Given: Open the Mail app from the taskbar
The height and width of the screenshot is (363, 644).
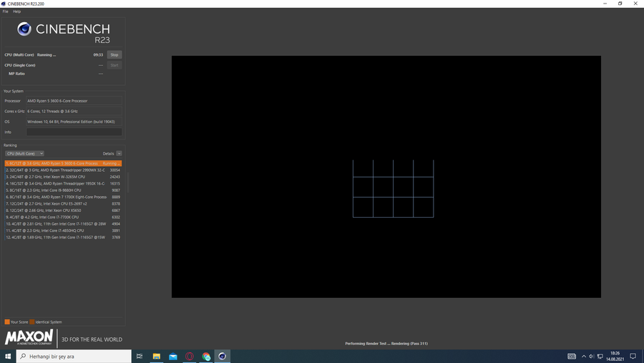Looking at the screenshot, I should pyautogui.click(x=173, y=356).
